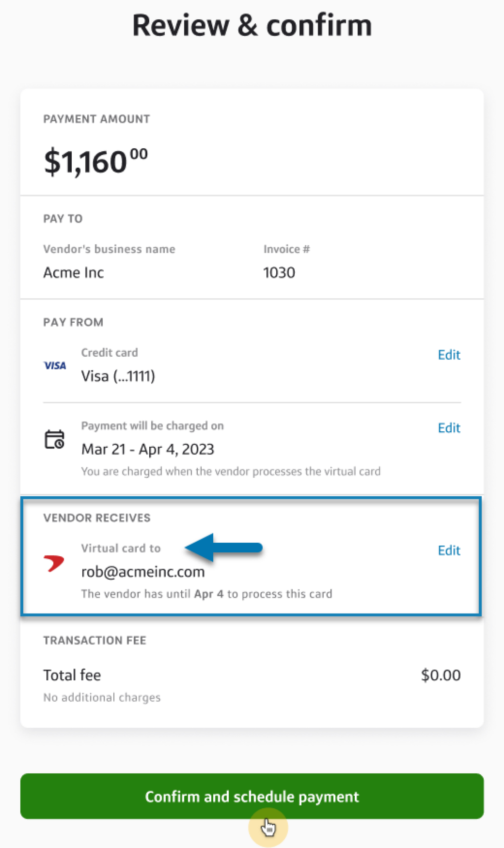The image size is (504, 848).
Task: Click the rob@acmeinc.com email address
Action: (x=142, y=572)
